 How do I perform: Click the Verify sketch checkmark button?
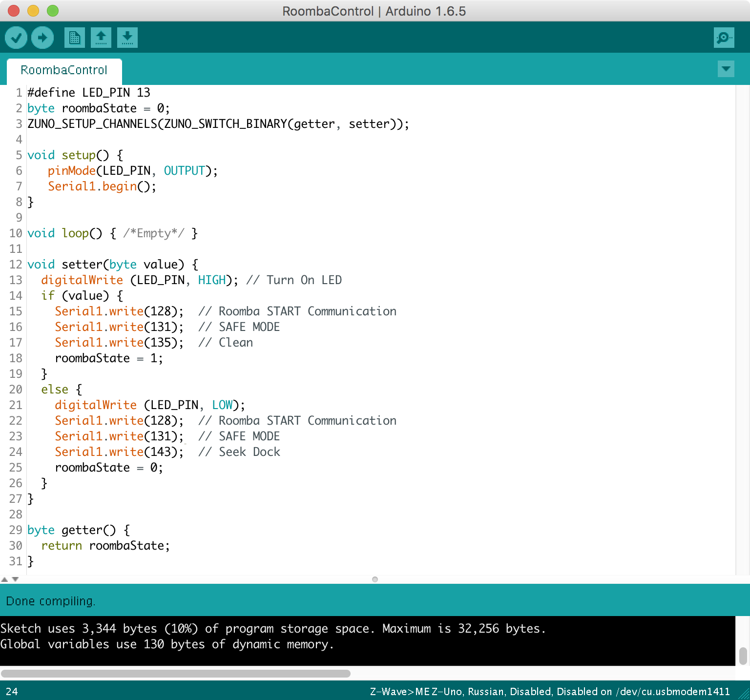[16, 38]
